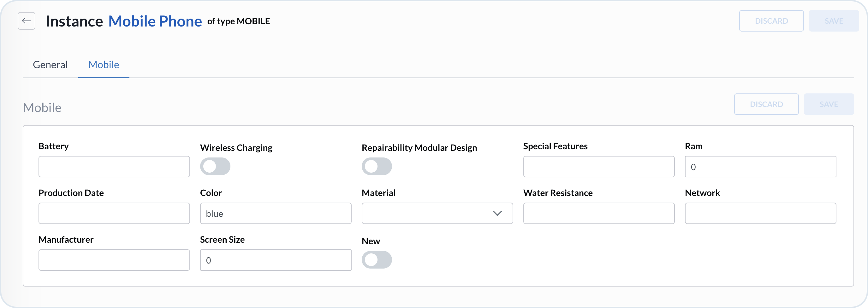Click the top DISCARD button
Image resolution: width=868 pixels, height=308 pixels.
(772, 21)
